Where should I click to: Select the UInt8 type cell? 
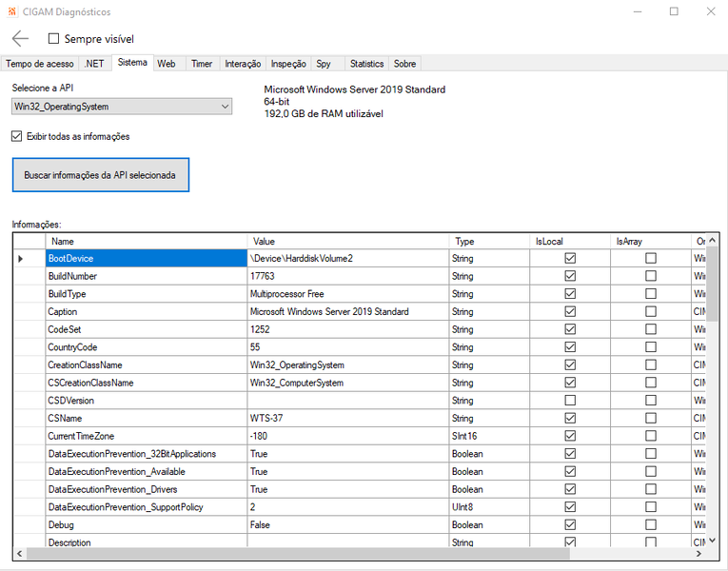click(x=489, y=507)
